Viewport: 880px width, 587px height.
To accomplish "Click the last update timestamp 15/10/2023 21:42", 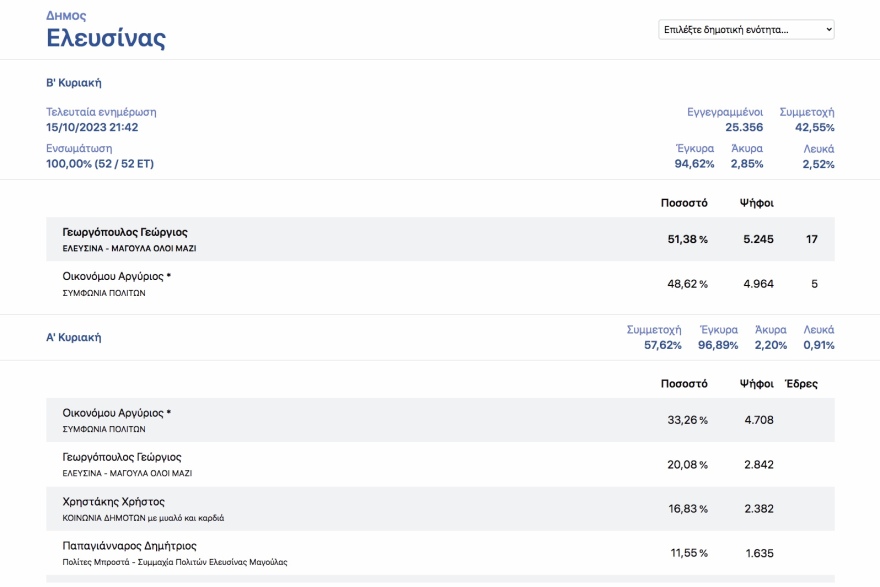I will click(x=92, y=127).
